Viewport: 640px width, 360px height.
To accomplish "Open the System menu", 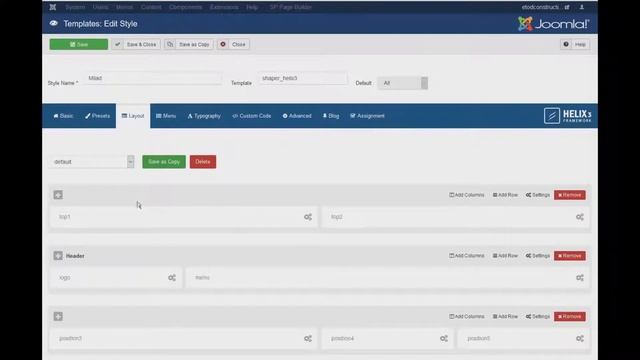I will tap(75, 7).
